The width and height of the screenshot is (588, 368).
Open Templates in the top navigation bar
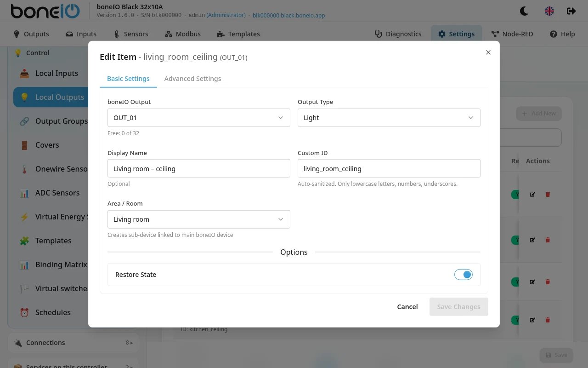tap(238, 34)
